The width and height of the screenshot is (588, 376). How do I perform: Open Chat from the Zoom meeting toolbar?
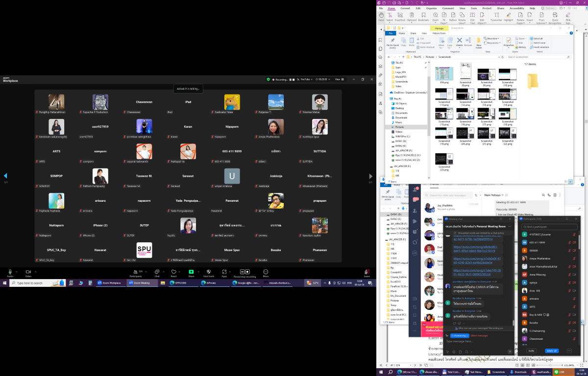(x=157, y=273)
